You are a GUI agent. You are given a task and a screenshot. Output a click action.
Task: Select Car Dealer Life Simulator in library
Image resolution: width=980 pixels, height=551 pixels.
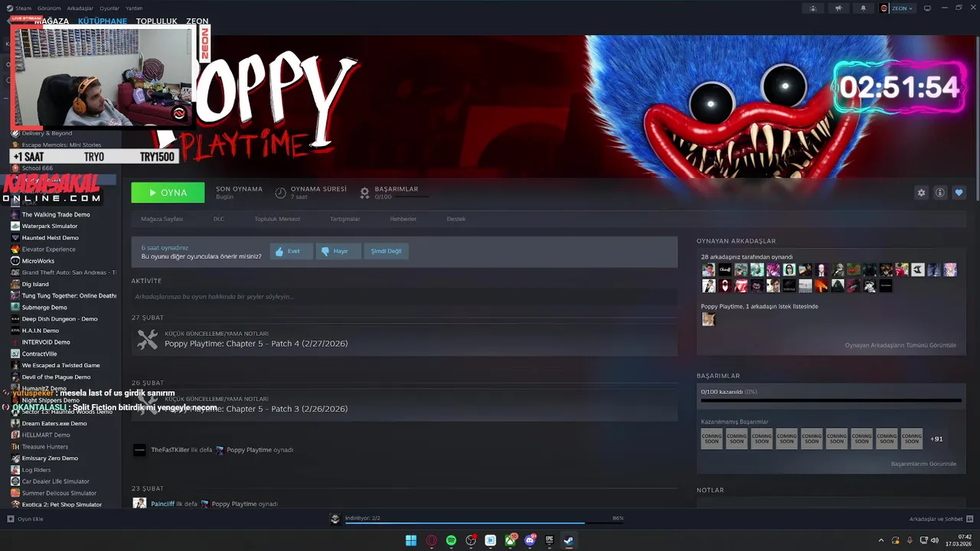(x=56, y=481)
